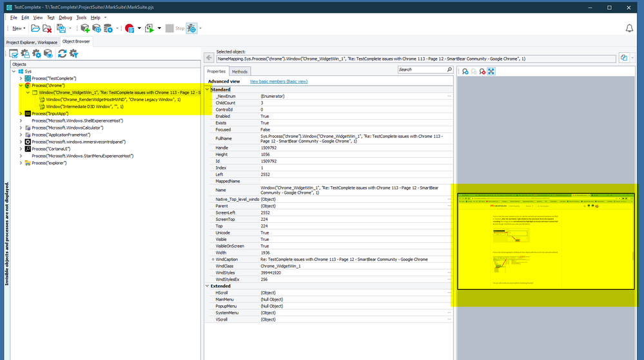Click the Open project folder icon

pos(35,28)
